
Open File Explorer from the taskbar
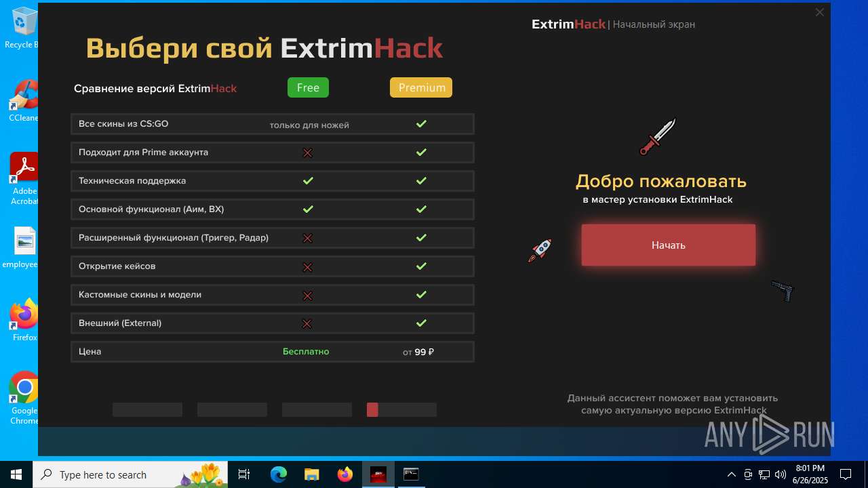click(312, 474)
